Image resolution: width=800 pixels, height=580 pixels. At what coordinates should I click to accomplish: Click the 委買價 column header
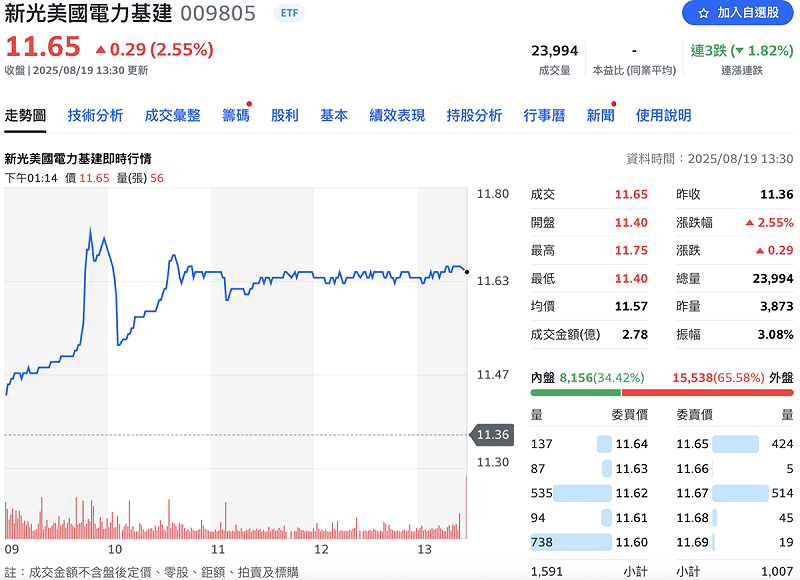click(630, 415)
